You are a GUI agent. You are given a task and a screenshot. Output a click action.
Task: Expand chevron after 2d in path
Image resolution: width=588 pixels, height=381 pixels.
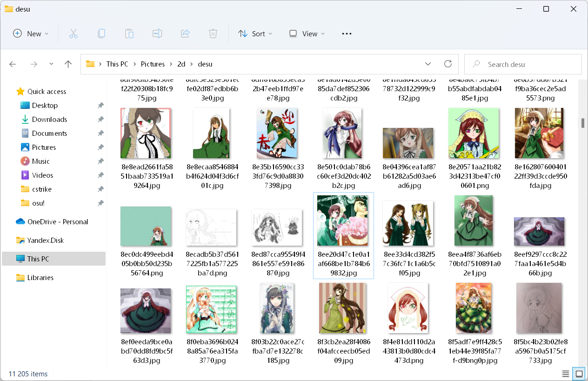[192, 64]
